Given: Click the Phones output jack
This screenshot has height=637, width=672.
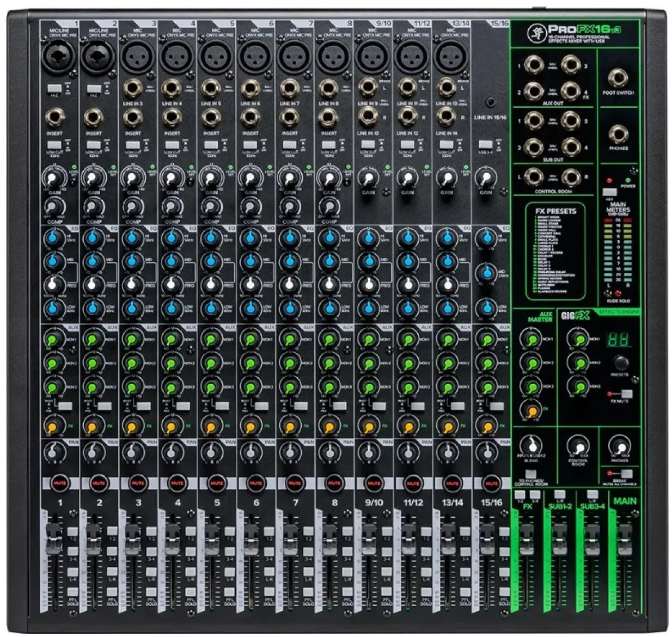Looking at the screenshot, I should [618, 134].
